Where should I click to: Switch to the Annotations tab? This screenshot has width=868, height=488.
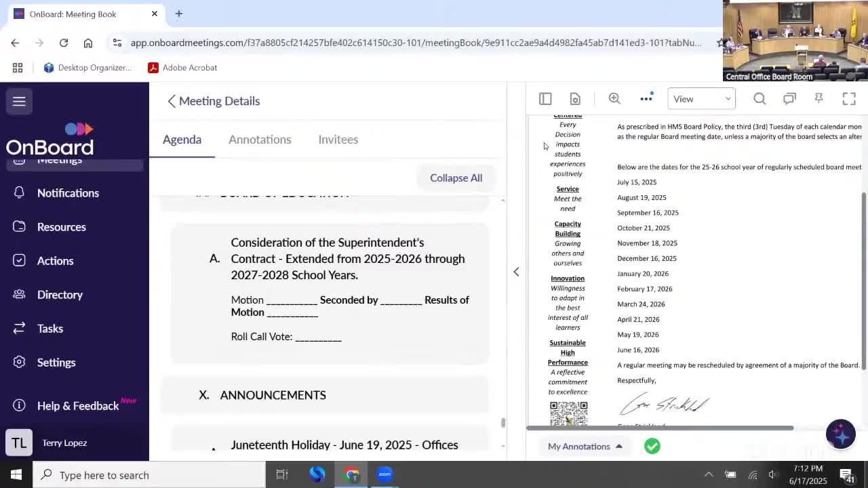click(260, 140)
